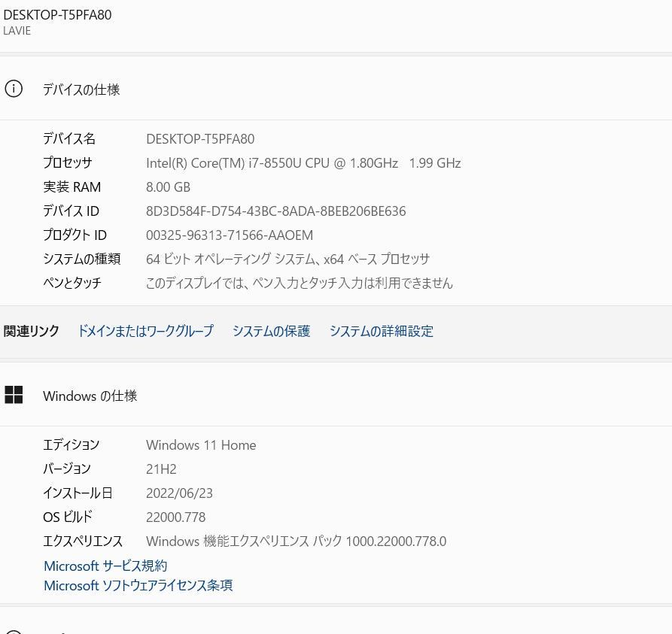The height and width of the screenshot is (634, 672).
Task: Click the DESKTOP-T5PFA80 title at the top
Action: click(57, 15)
